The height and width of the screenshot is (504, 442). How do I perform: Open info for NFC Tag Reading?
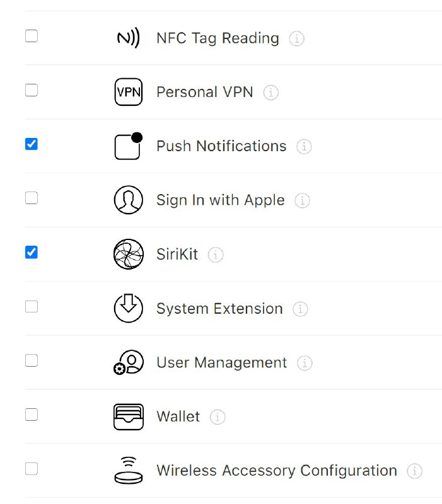(x=296, y=38)
